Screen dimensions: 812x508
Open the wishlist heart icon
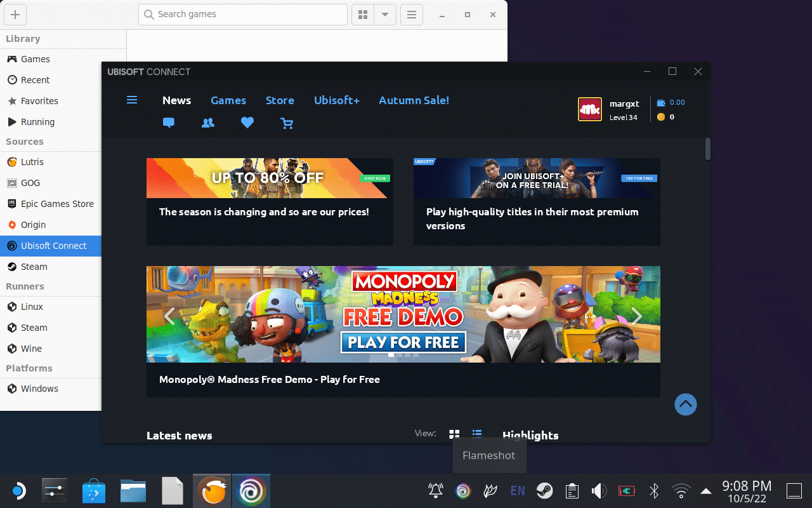[247, 123]
